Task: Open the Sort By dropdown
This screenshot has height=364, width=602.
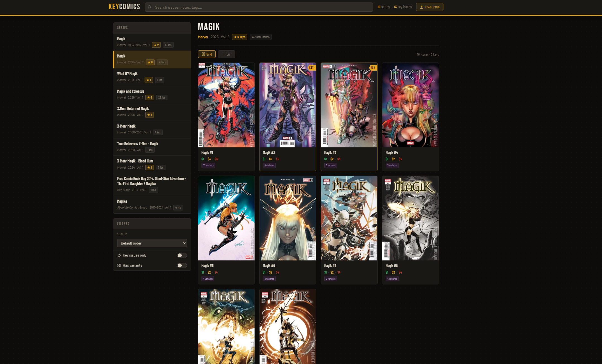Action: tap(152, 243)
